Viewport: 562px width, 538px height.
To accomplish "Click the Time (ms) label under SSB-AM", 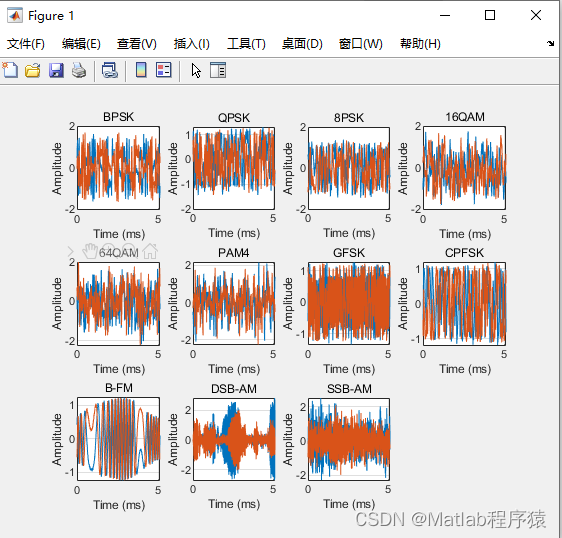I will tap(349, 504).
